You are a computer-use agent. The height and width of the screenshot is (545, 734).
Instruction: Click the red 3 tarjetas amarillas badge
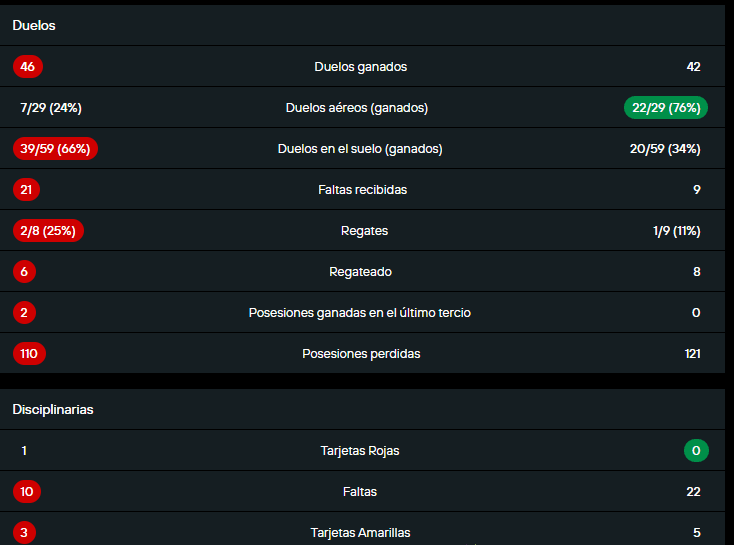(24, 533)
